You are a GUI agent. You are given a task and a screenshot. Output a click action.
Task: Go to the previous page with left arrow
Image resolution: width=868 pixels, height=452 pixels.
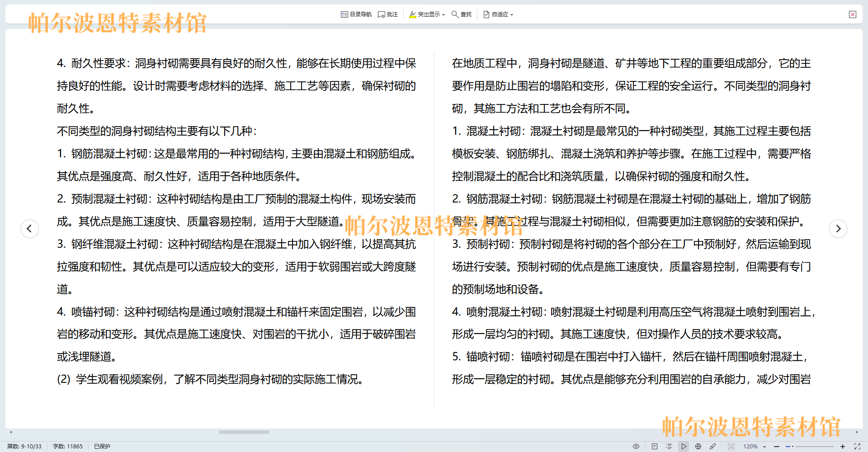coord(29,228)
